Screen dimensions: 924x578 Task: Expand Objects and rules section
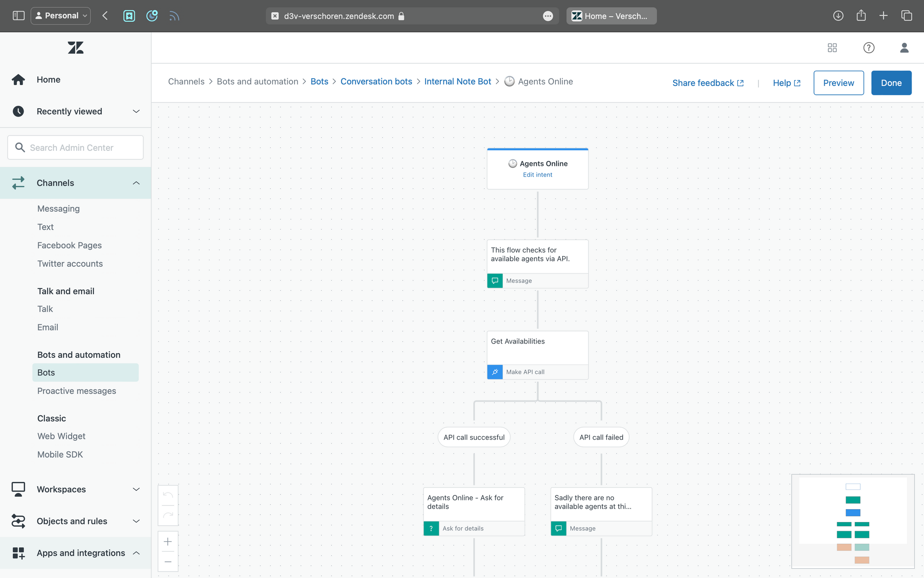click(136, 521)
